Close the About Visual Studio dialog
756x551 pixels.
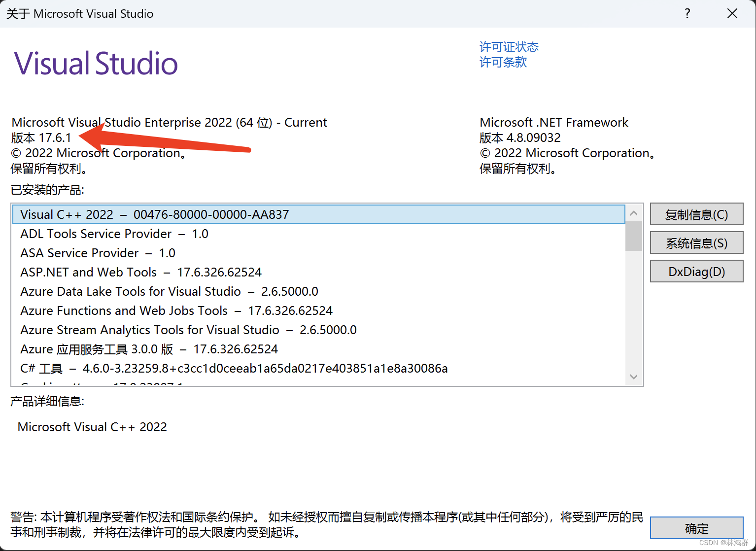[x=732, y=13]
